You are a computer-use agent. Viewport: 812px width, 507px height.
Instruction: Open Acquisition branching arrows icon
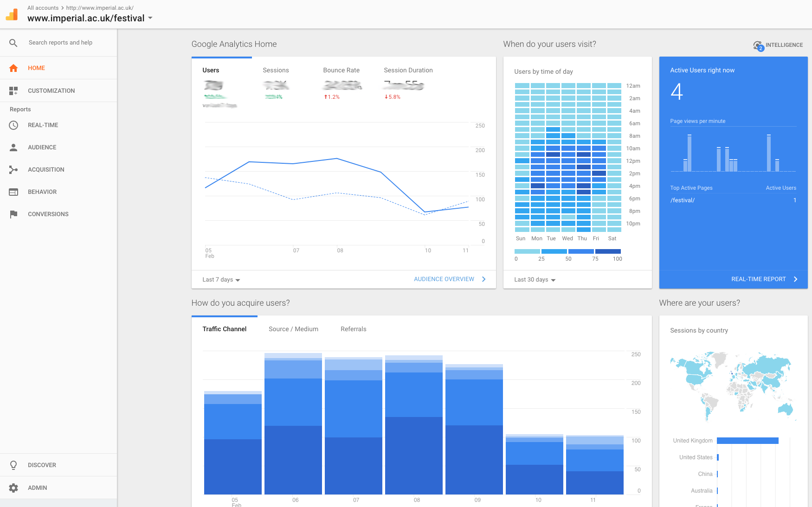tap(13, 170)
